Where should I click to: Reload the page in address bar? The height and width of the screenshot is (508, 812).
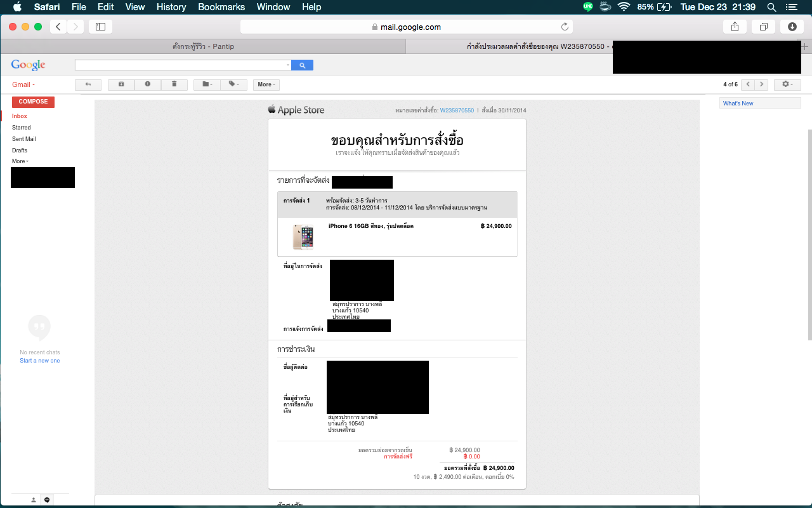(565, 27)
